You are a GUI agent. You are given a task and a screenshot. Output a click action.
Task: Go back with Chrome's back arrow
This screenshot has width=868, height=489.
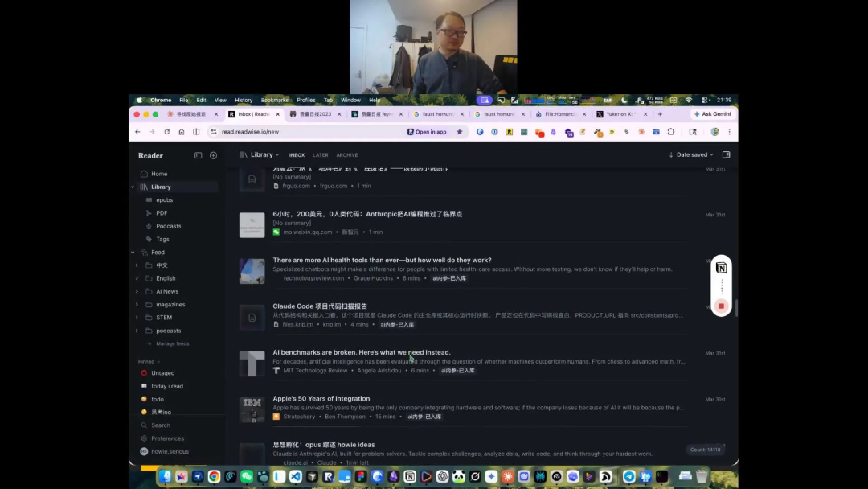click(x=138, y=132)
